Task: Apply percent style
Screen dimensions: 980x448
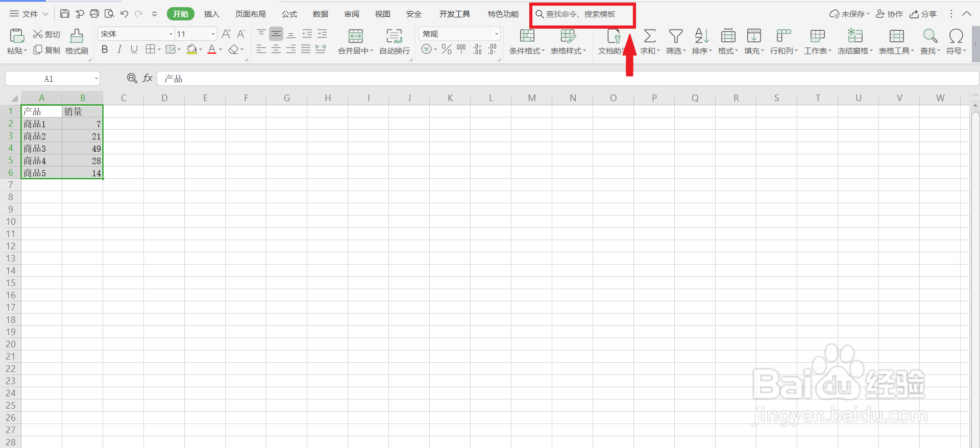Action: tap(447, 49)
